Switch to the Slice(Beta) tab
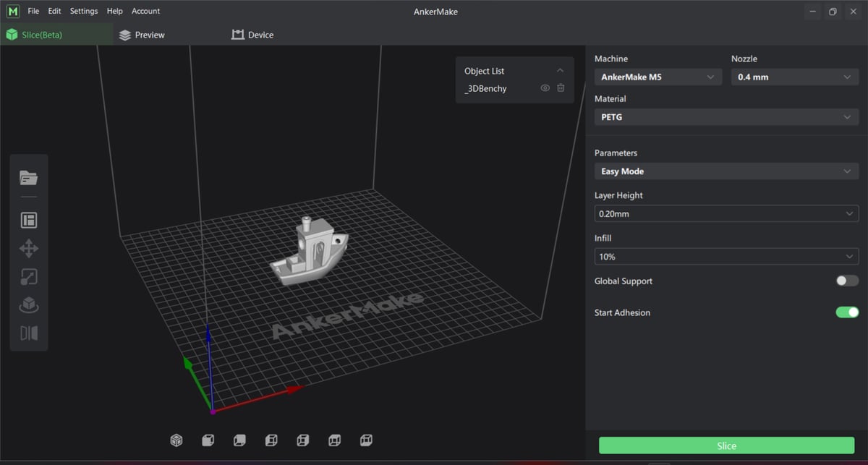The image size is (868, 465). tap(56, 35)
